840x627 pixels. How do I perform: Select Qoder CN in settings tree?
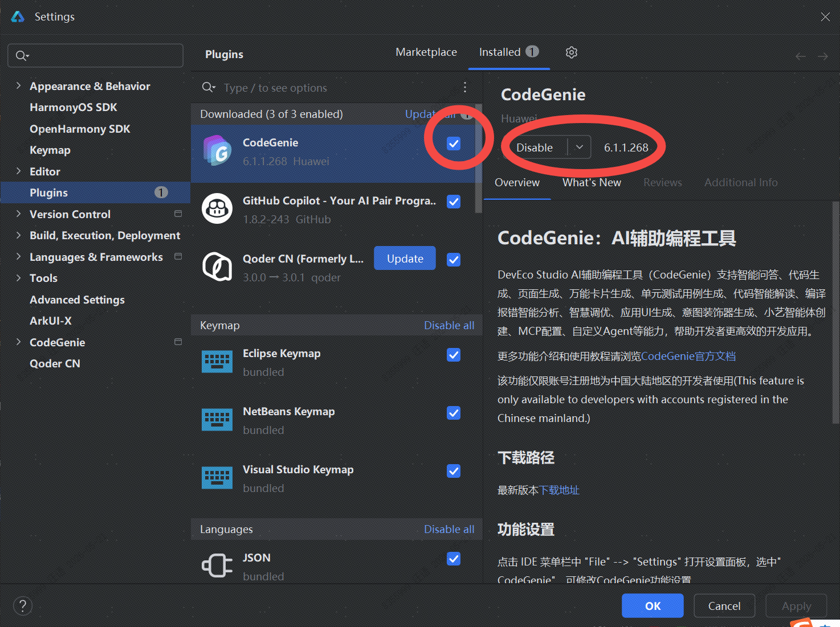pyautogui.click(x=55, y=363)
